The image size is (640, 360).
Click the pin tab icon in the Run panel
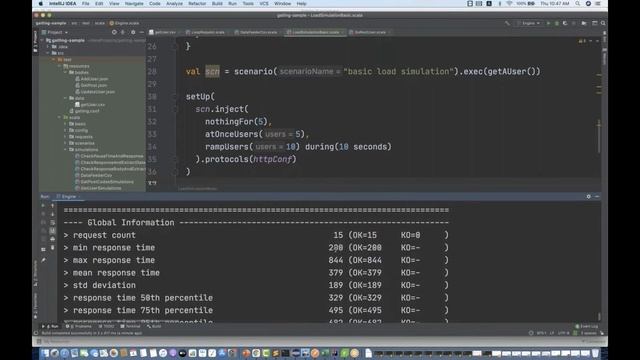click(43, 260)
